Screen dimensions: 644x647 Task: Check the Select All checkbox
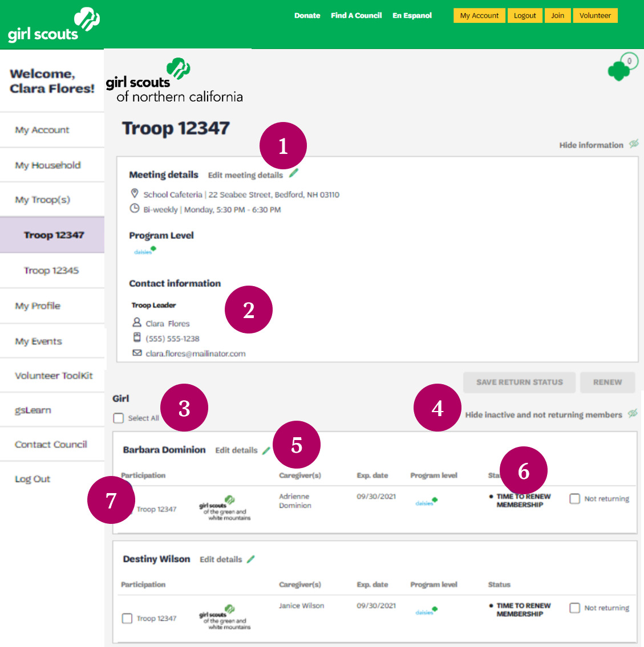[119, 418]
